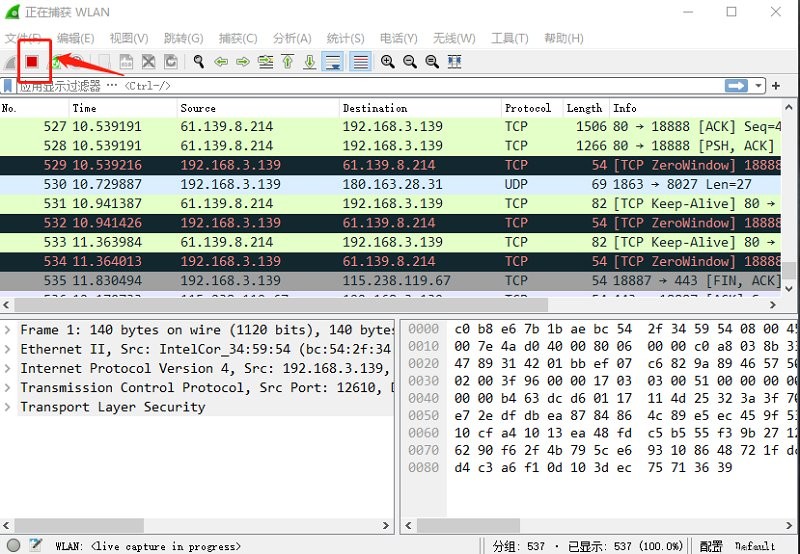The height and width of the screenshot is (554, 800).
Task: Go back to previous packet
Action: pyautogui.click(x=221, y=62)
